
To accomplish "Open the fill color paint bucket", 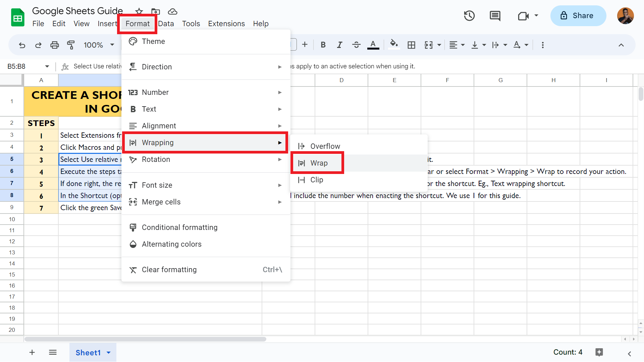I will tap(394, 44).
